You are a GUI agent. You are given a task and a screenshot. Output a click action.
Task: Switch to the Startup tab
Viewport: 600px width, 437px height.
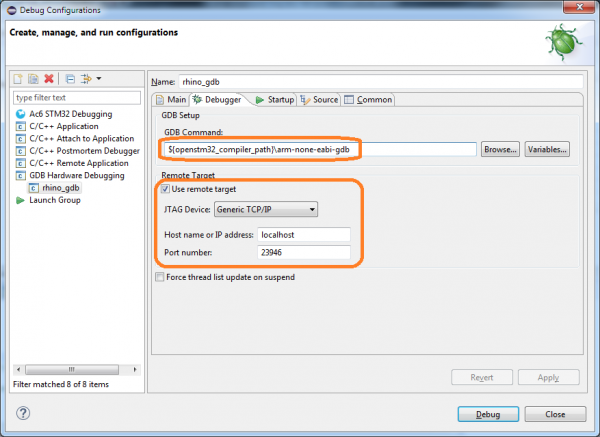click(274, 100)
